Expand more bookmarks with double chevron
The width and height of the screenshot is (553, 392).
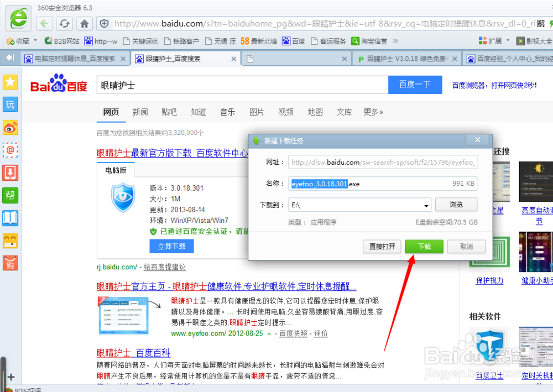395,41
